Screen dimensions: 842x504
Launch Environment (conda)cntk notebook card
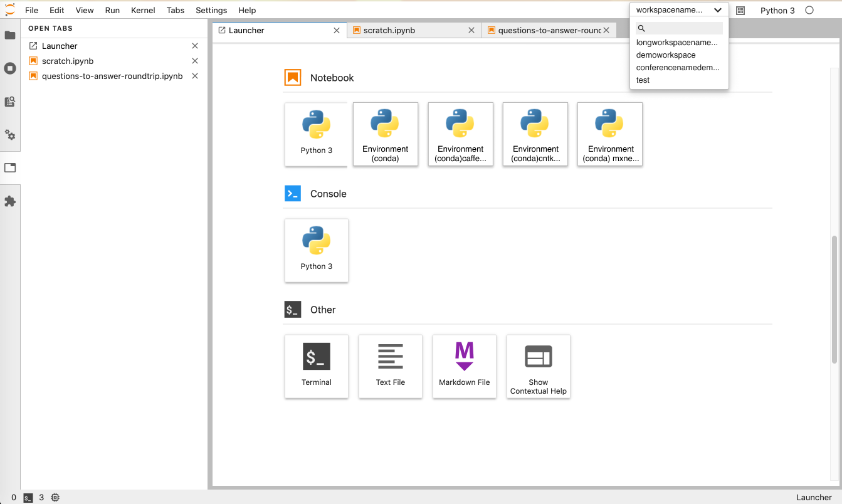[x=535, y=134]
